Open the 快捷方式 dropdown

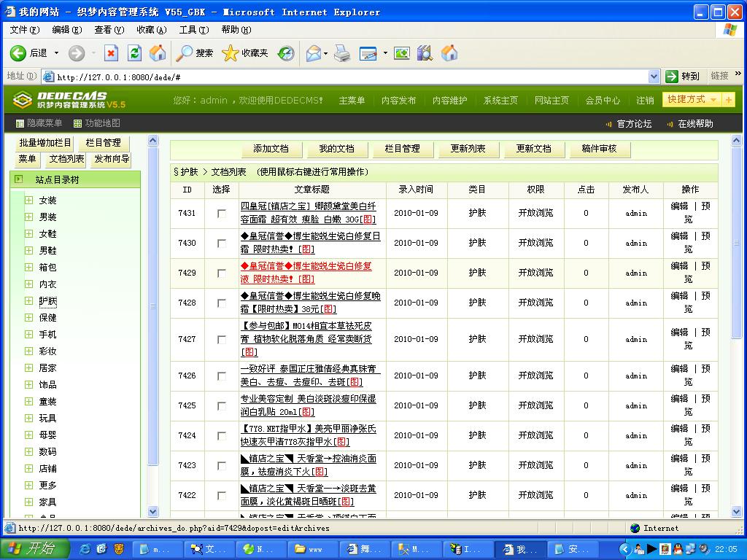point(692,99)
